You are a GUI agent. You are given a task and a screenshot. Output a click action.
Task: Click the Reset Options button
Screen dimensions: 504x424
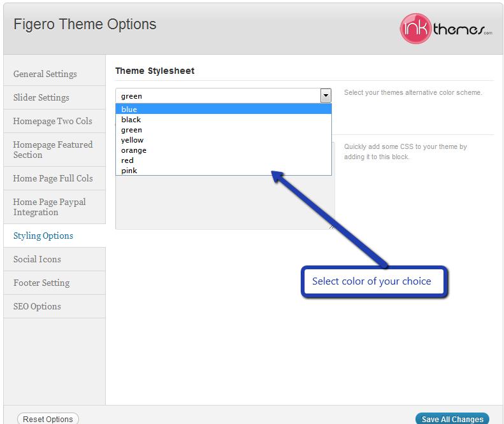48,419
